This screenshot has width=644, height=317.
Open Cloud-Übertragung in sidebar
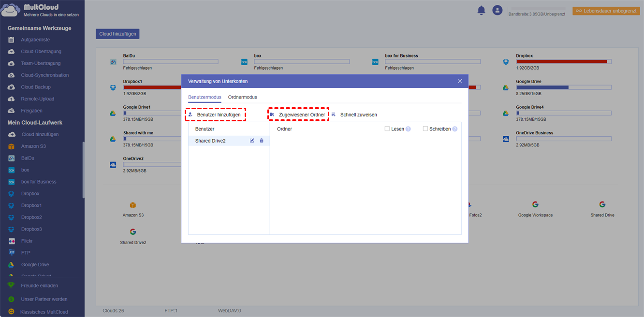tap(41, 51)
